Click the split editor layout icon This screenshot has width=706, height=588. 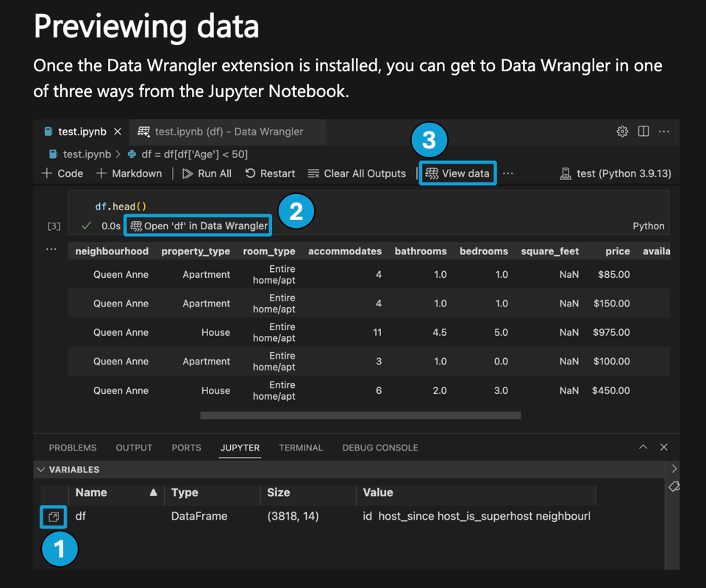click(x=643, y=132)
